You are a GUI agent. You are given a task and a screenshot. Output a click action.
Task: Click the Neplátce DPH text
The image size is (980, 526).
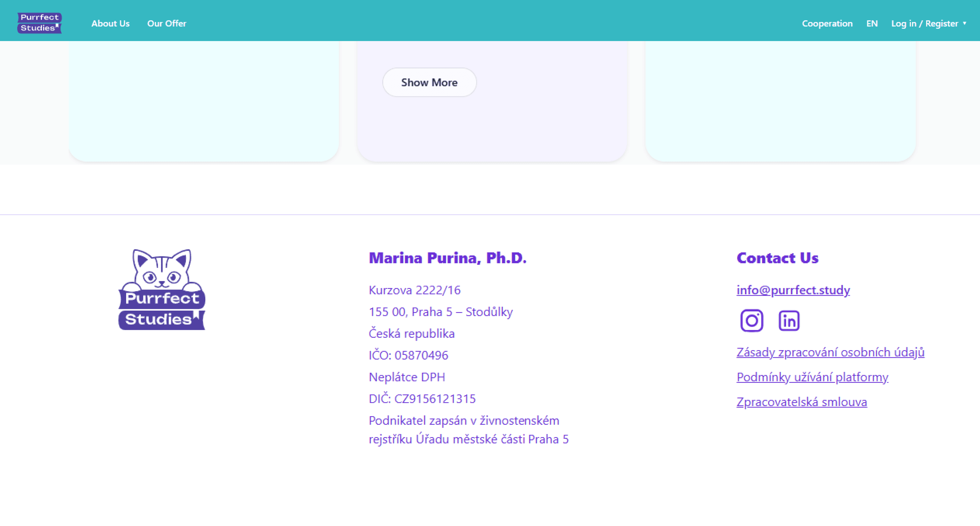[407, 377]
